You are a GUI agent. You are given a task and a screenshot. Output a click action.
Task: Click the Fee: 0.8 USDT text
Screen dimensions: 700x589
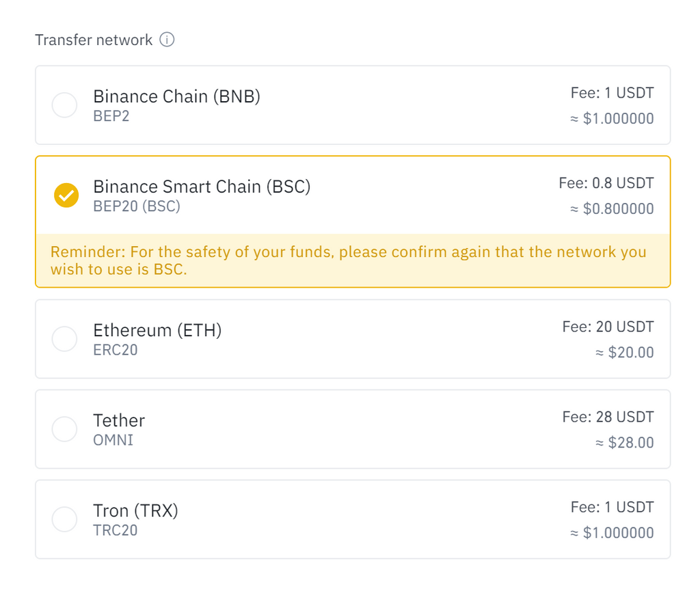(x=606, y=183)
